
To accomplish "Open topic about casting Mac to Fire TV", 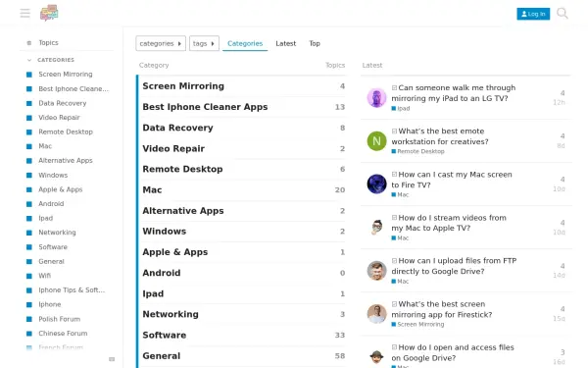I will pos(452,180).
